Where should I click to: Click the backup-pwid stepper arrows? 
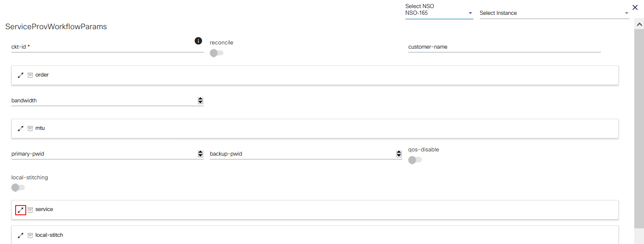pyautogui.click(x=399, y=154)
